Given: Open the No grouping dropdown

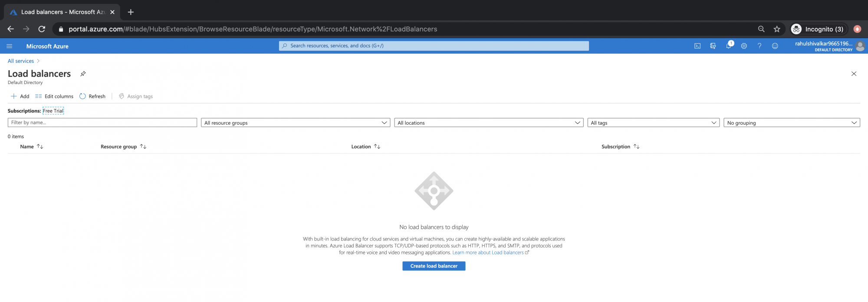Looking at the screenshot, I should (x=791, y=123).
